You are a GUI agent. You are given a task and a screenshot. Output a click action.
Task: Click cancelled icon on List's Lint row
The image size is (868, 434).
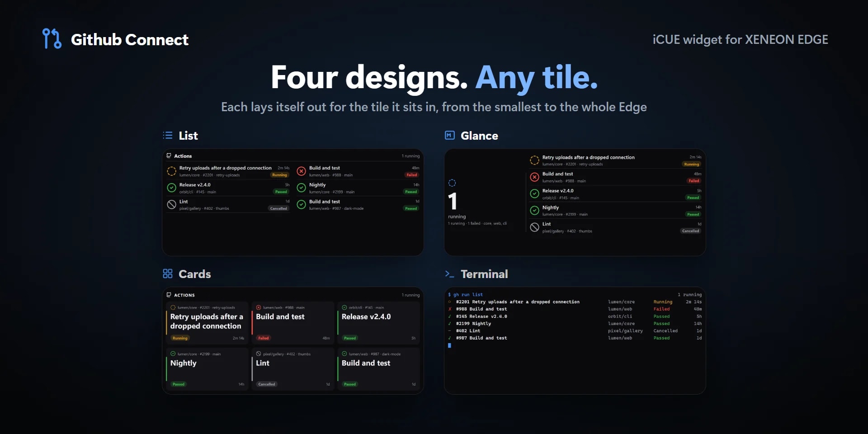tap(171, 205)
